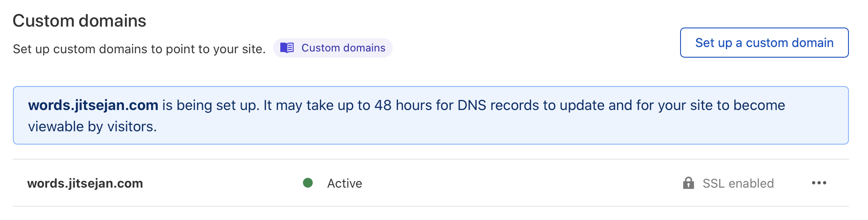Click 'viewable by visitors' banner text

92,126
